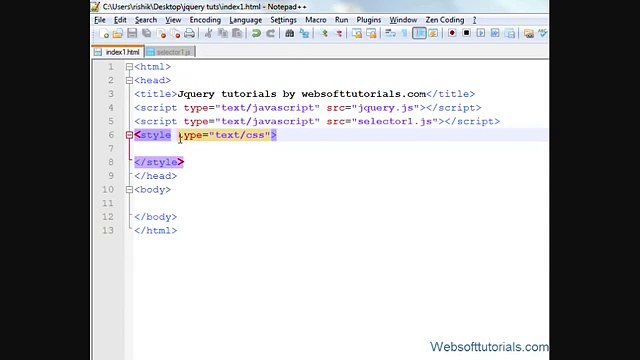The width and height of the screenshot is (640, 360).
Task: Click the green Undo arrow icon
Action: pyautogui.click(x=256, y=33)
